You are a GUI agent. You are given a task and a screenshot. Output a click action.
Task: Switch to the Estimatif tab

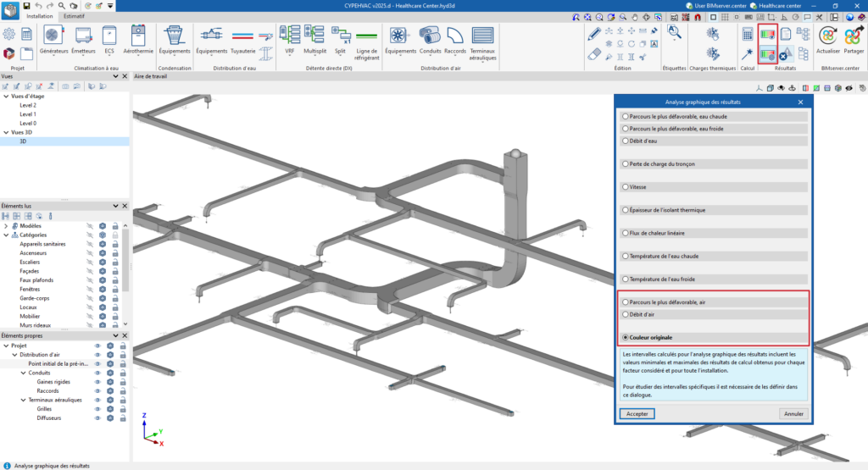click(x=74, y=16)
